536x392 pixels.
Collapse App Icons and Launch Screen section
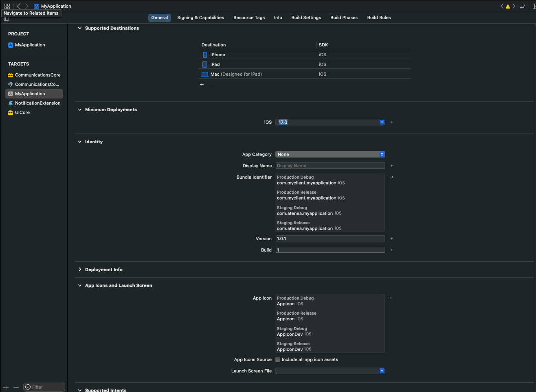point(80,285)
